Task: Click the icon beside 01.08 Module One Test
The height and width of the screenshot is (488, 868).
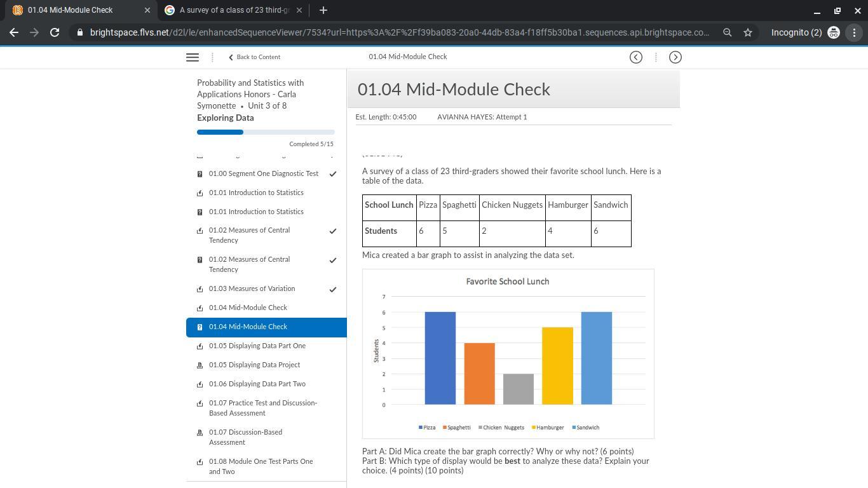Action: click(x=200, y=462)
